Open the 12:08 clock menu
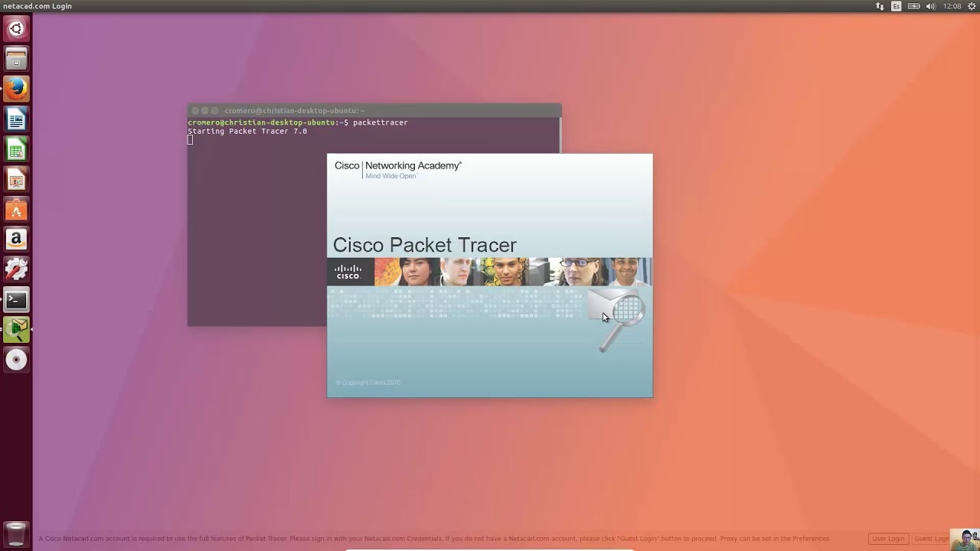Viewport: 980px width, 551px height. point(952,6)
